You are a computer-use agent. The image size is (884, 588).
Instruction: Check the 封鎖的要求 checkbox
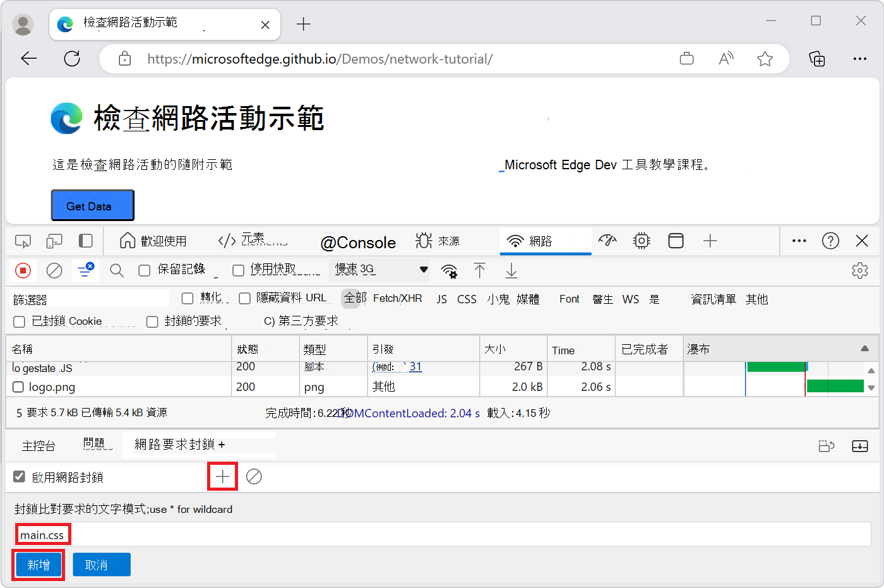click(x=152, y=321)
